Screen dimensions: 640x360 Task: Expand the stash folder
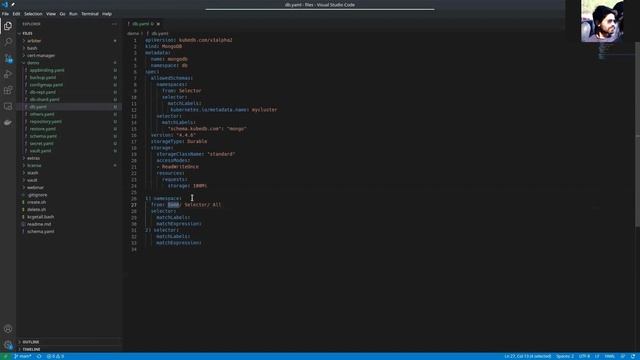(33, 173)
